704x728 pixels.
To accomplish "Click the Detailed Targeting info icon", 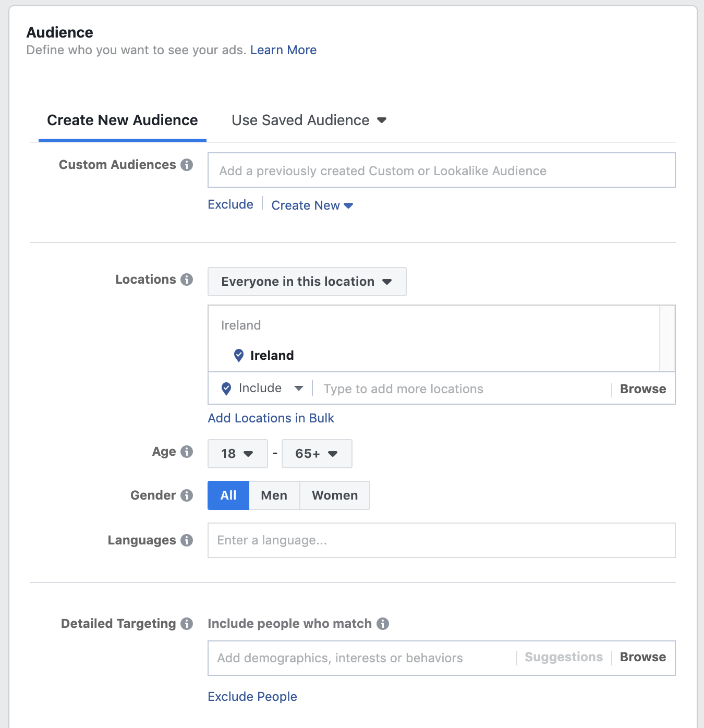I will [187, 624].
